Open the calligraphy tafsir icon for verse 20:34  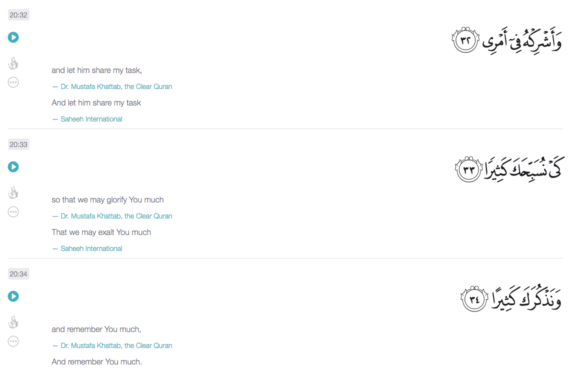[x=13, y=322]
